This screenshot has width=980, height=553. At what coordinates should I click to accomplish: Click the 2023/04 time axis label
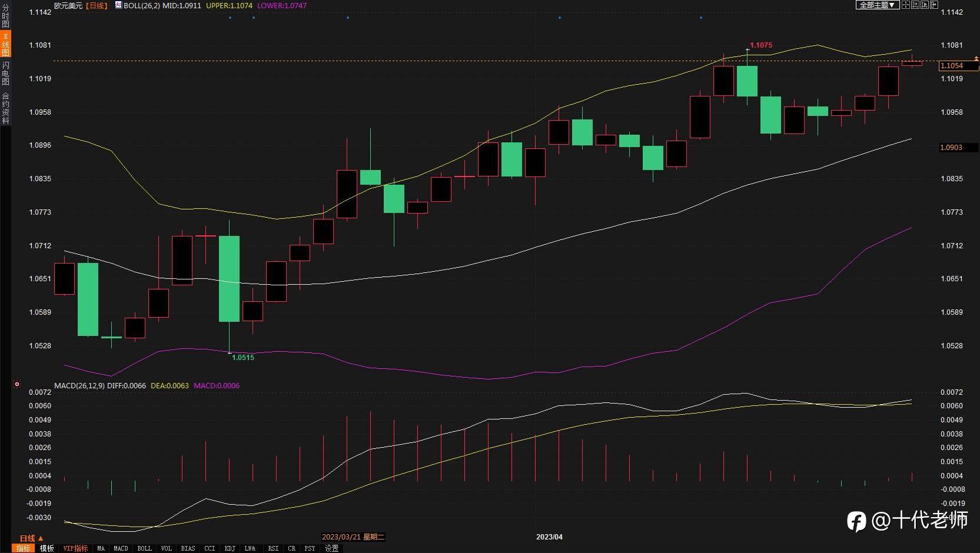tap(549, 537)
